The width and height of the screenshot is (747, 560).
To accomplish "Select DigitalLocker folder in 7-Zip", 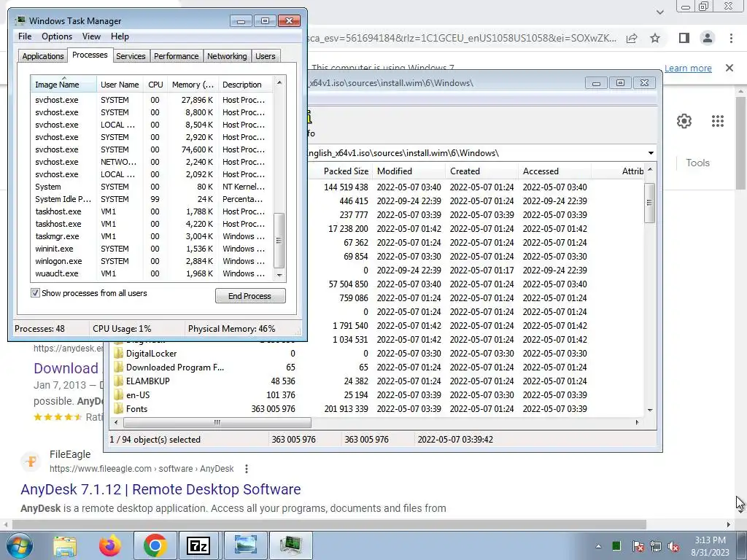I will click(152, 354).
